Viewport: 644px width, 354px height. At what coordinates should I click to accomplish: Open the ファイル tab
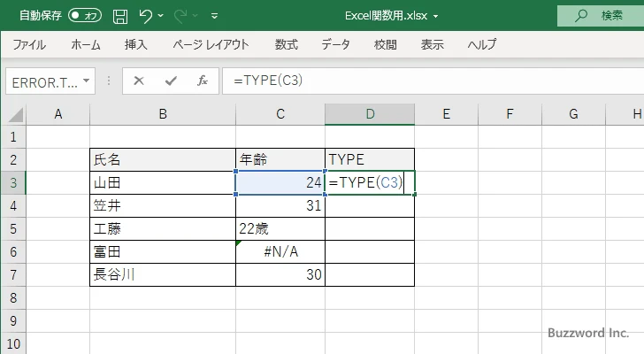[x=29, y=44]
